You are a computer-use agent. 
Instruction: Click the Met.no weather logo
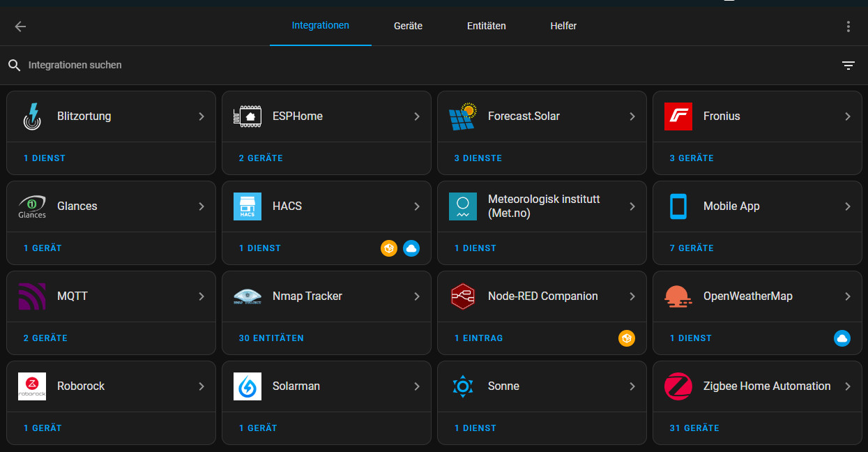[462, 206]
